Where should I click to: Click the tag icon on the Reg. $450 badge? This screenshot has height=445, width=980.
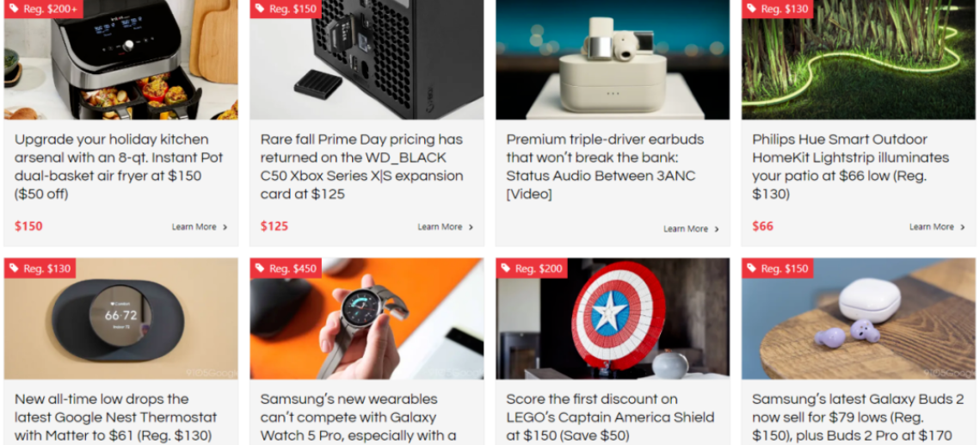[260, 269]
